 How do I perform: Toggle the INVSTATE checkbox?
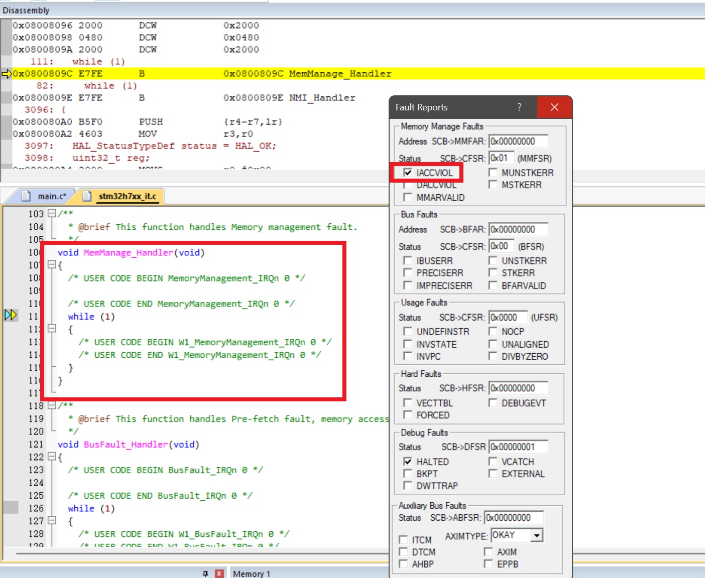click(x=408, y=344)
